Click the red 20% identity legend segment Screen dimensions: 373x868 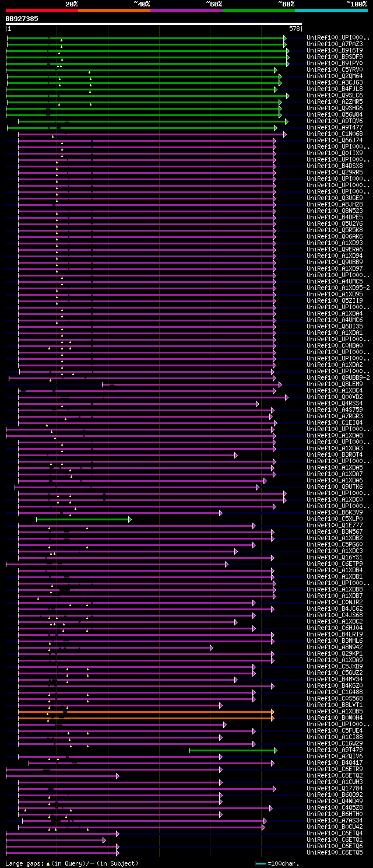42,10
